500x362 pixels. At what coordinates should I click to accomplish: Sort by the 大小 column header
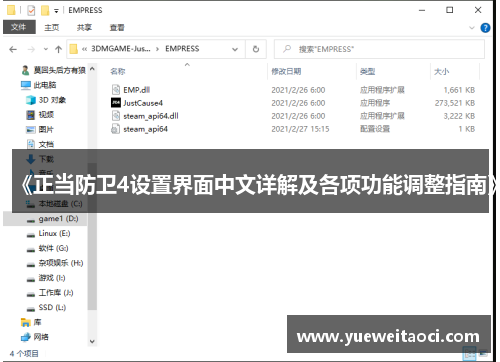[x=441, y=71]
